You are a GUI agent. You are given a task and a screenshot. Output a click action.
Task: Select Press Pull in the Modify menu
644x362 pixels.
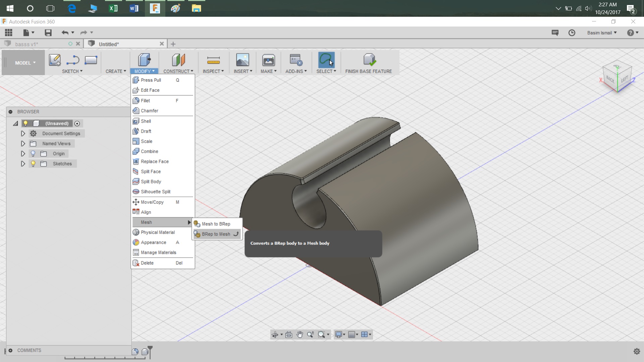click(x=163, y=80)
